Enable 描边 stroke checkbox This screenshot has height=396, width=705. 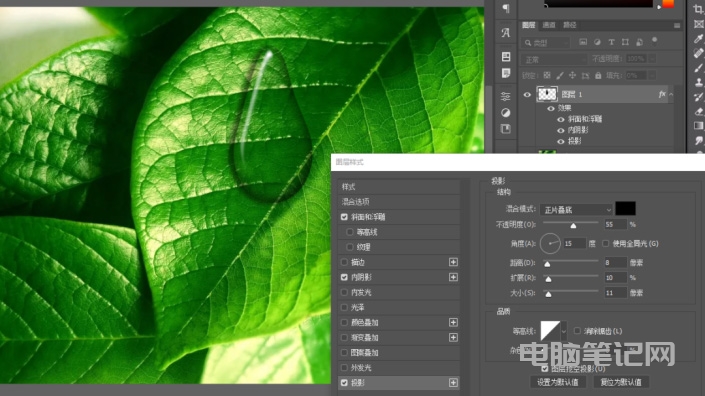[x=344, y=262]
